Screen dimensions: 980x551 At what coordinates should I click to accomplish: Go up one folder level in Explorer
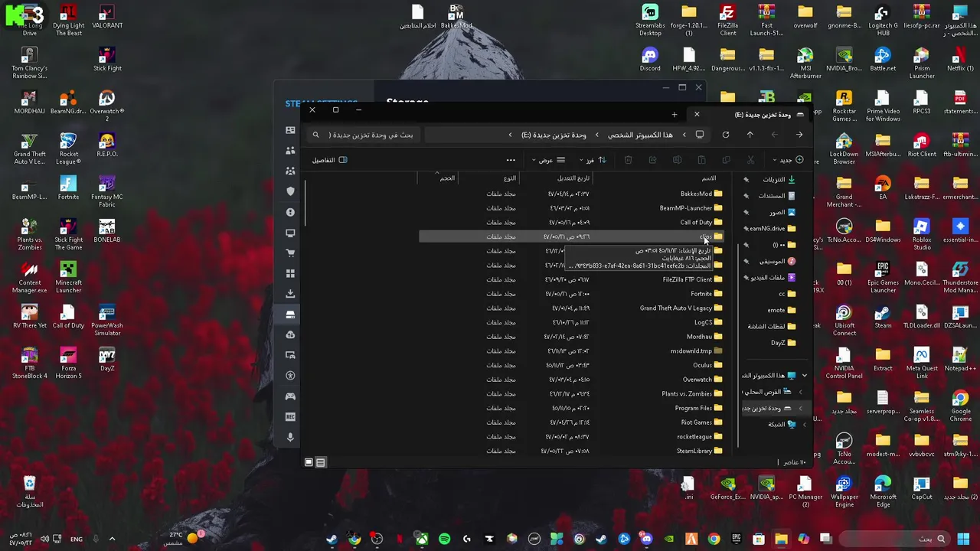pyautogui.click(x=750, y=135)
